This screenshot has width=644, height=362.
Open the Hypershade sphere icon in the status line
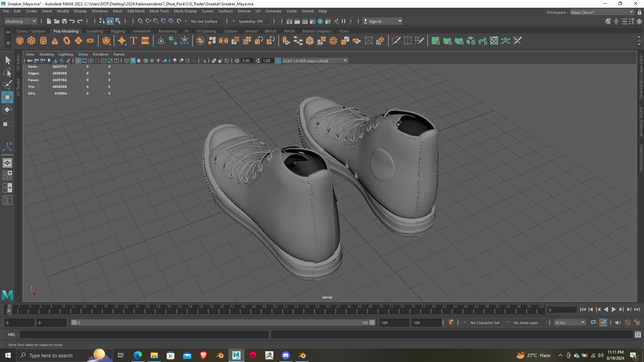320,21
